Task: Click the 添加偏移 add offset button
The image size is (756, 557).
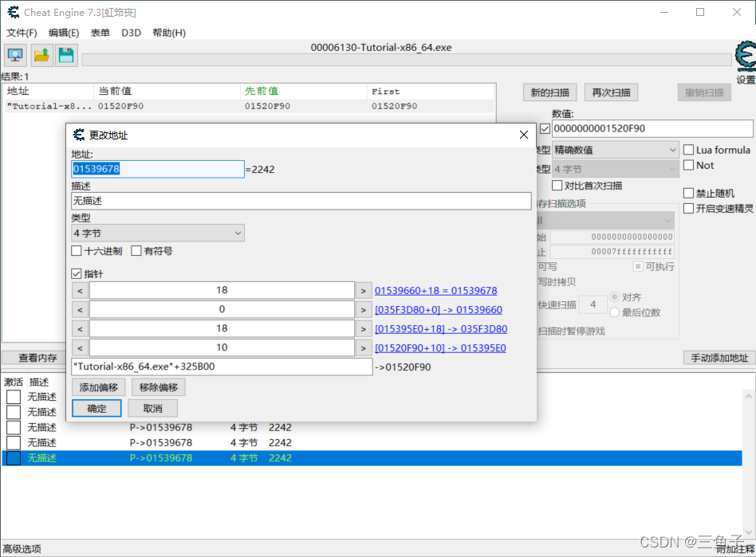Action: point(98,387)
